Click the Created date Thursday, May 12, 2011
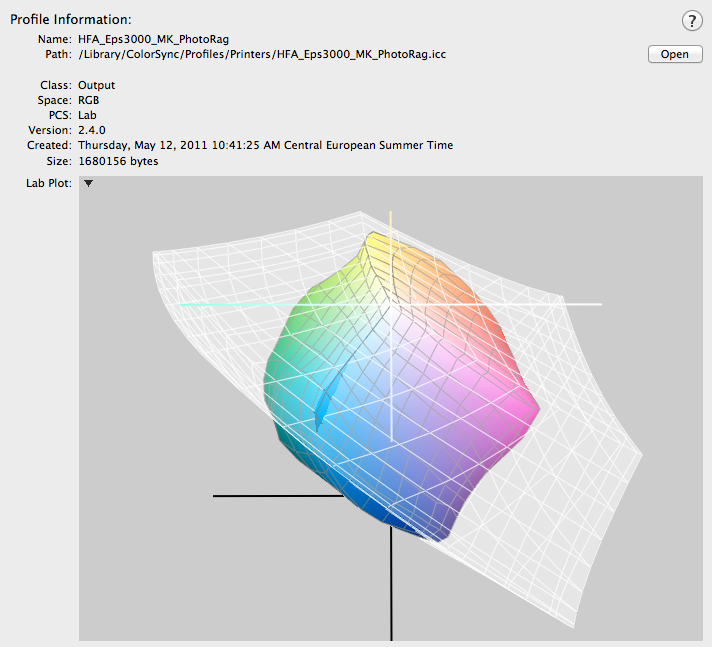Image resolution: width=712 pixels, height=647 pixels. tap(266, 145)
